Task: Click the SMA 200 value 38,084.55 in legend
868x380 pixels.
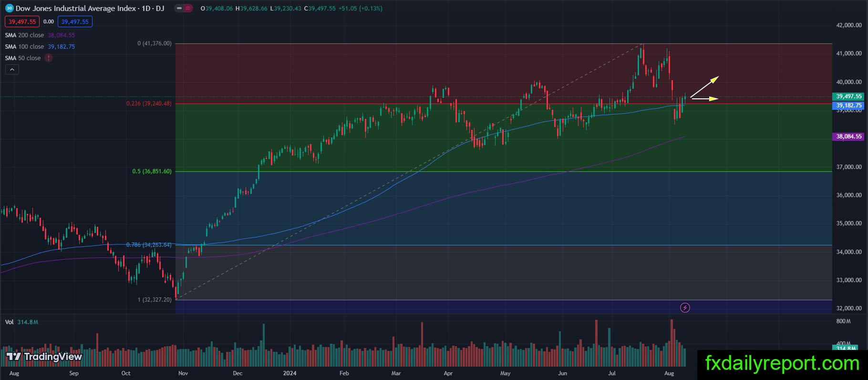Action: pos(61,35)
